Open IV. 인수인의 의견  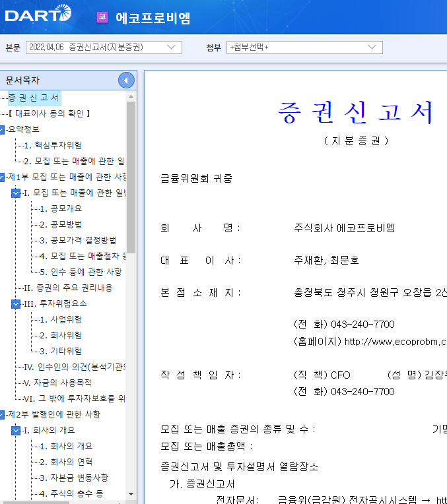(75, 367)
